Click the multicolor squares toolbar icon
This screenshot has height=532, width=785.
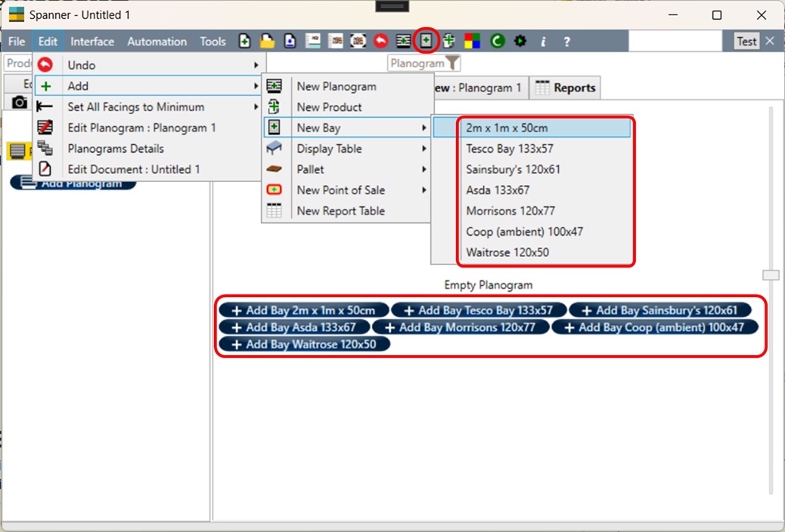point(472,42)
